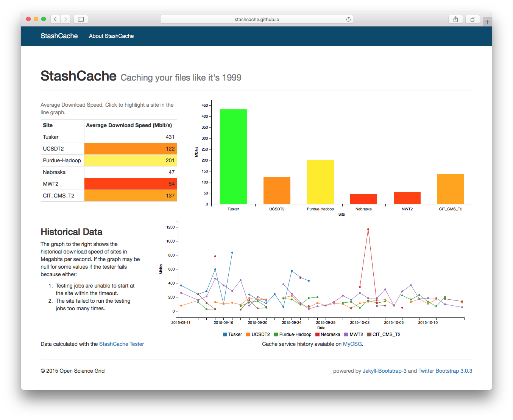Click the 47 speed value cell

[130, 172]
